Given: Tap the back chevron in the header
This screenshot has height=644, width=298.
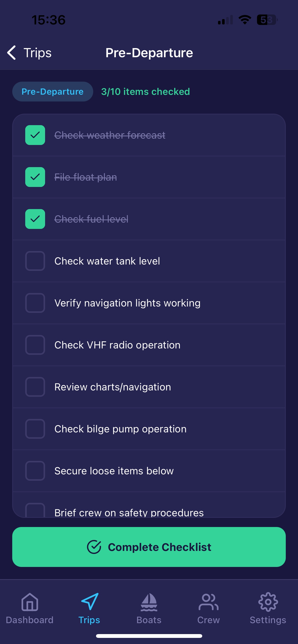Looking at the screenshot, I should [11, 53].
